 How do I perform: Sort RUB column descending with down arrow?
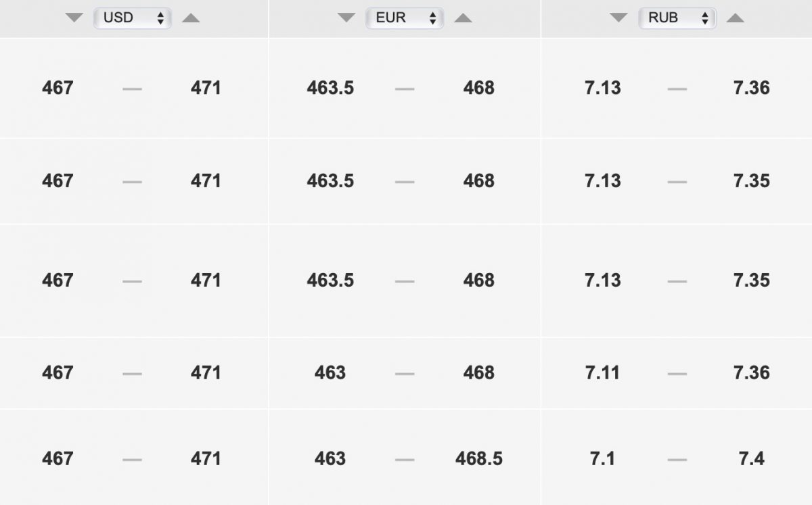pos(618,18)
